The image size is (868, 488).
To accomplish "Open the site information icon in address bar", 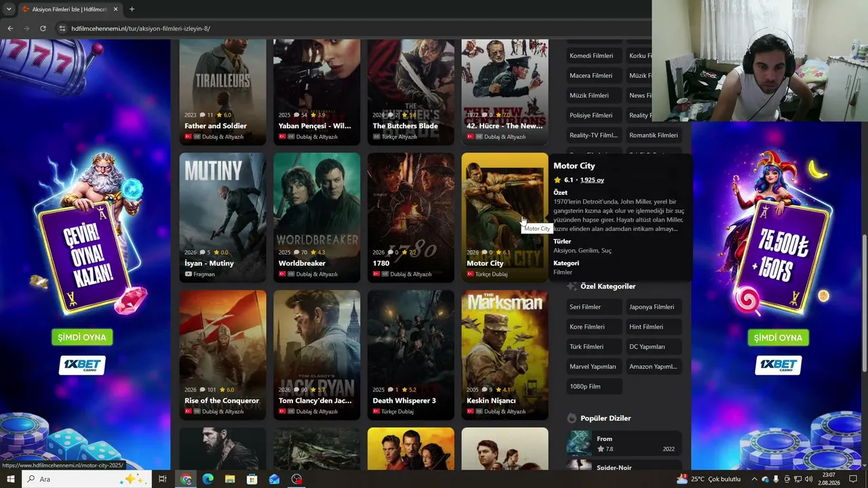I will (62, 28).
